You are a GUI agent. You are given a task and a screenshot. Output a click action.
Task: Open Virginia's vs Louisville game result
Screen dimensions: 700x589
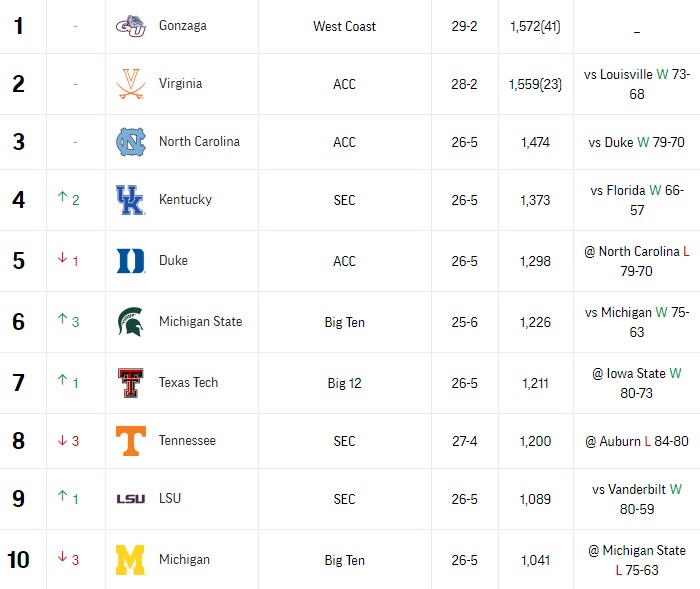click(x=637, y=84)
